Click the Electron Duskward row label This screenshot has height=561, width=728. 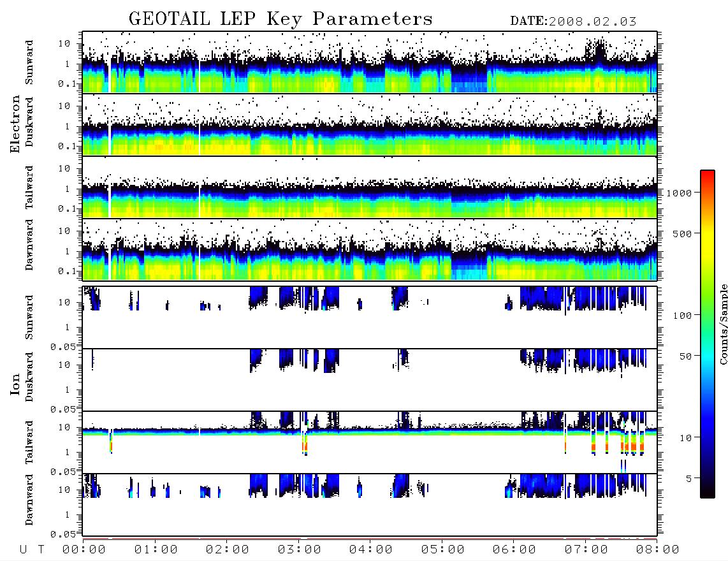tap(29, 122)
